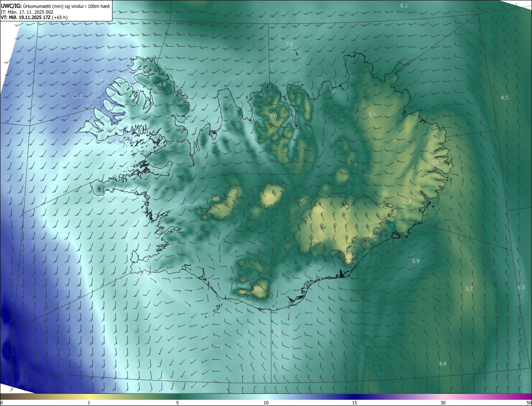
Task: Click the 3.1 value label
Action: (x=372, y=115)
